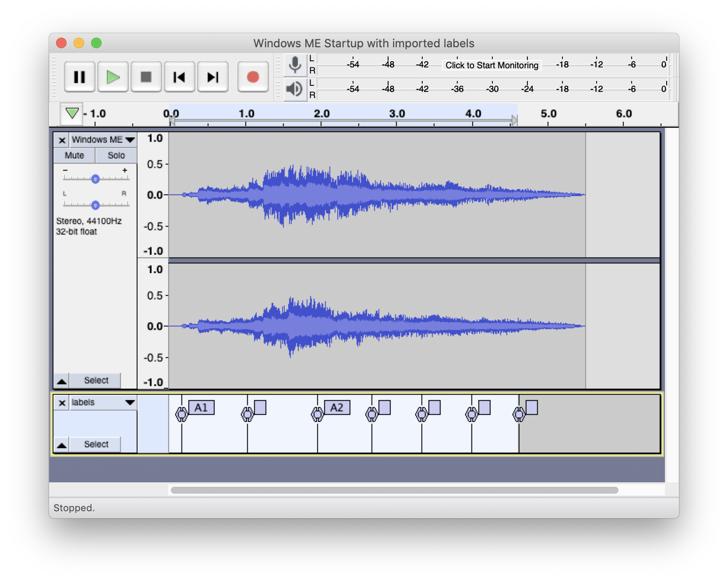728x583 pixels.
Task: Adjust the track gain slider knob
Action: coord(95,179)
